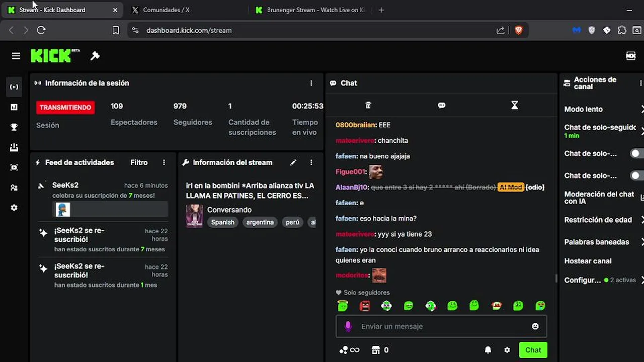Click the speech bubble icon under the Chat header
644x362 pixels.
(x=442, y=105)
